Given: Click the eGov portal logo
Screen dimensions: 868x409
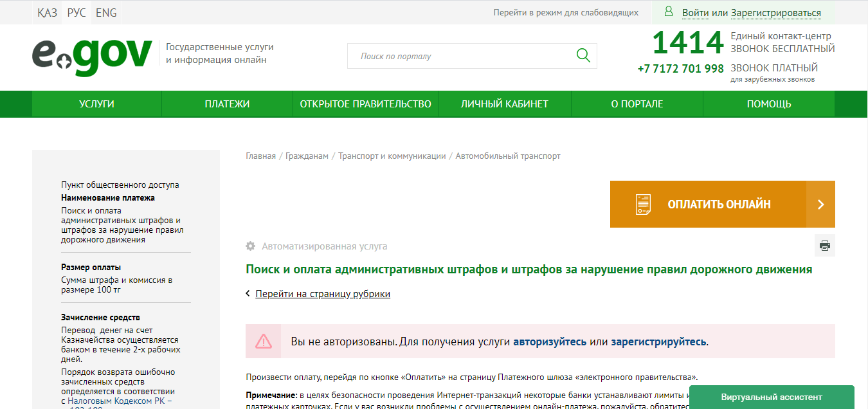Looking at the screenshot, I should coord(92,57).
